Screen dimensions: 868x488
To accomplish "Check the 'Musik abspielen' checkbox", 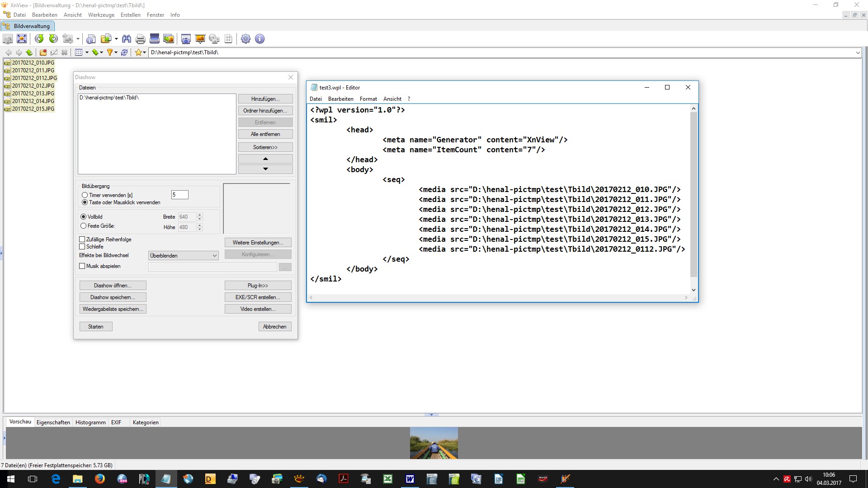I will pyautogui.click(x=82, y=266).
